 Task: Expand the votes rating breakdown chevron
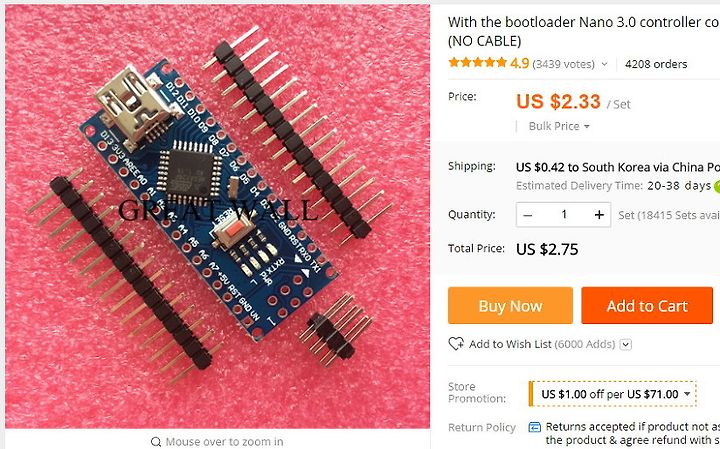coord(604,64)
